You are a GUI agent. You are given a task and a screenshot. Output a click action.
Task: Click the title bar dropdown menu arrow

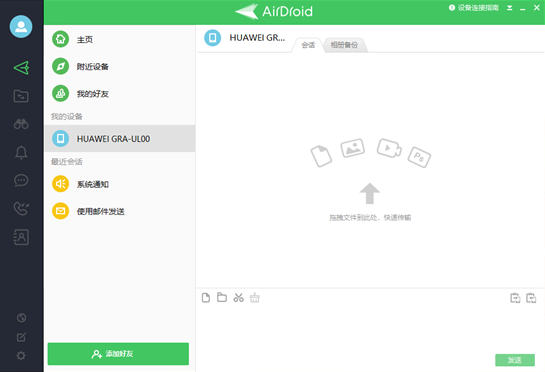(x=510, y=8)
